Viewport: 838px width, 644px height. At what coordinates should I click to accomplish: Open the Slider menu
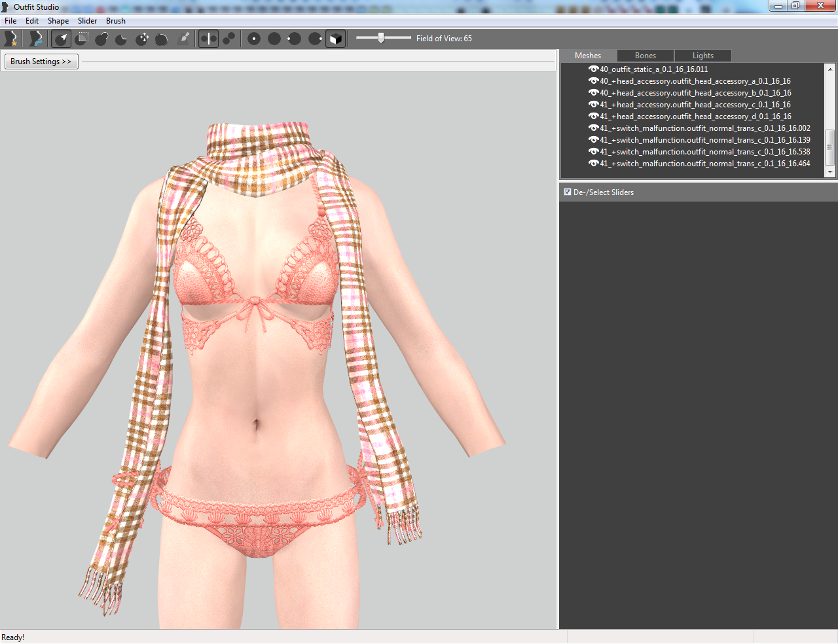tap(87, 21)
